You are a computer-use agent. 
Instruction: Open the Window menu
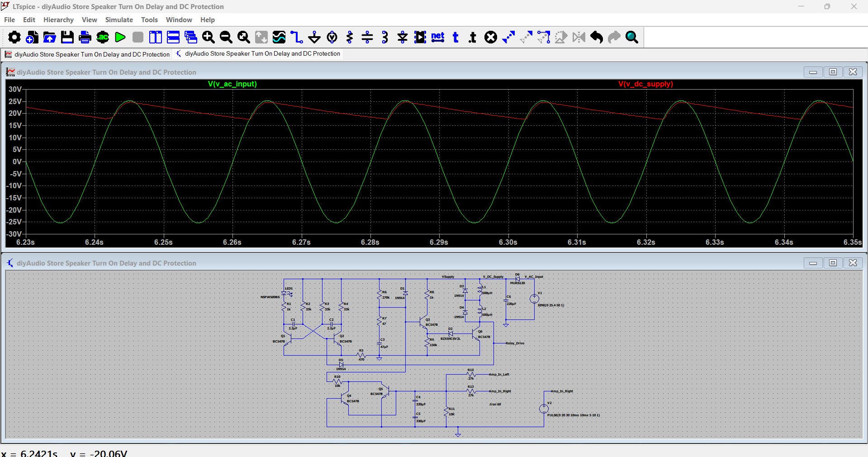[179, 20]
